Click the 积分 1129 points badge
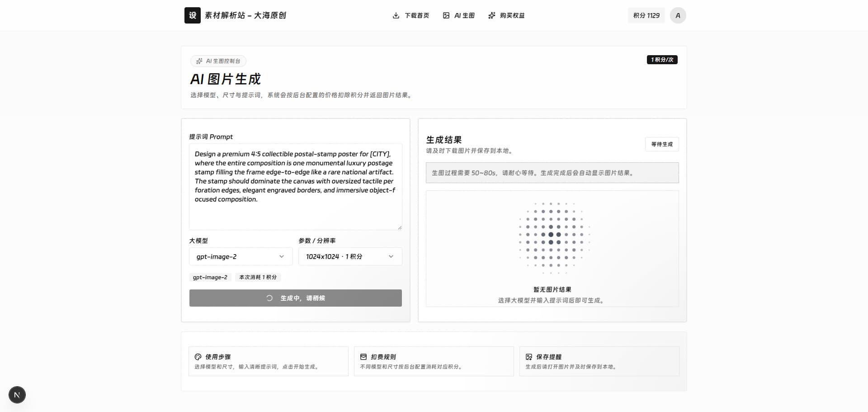Image resolution: width=868 pixels, height=412 pixels. coord(646,15)
